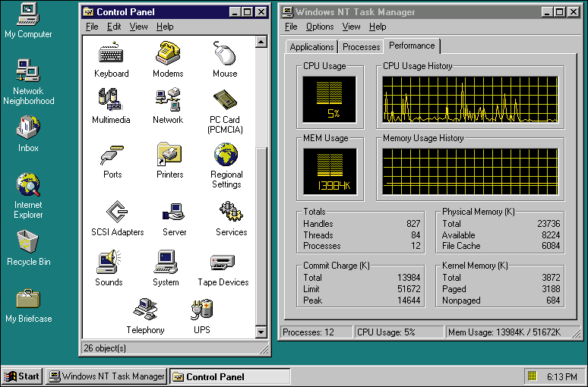Open Task Manager's Options menu
Viewport: 588px width, 387px height.
tap(320, 27)
